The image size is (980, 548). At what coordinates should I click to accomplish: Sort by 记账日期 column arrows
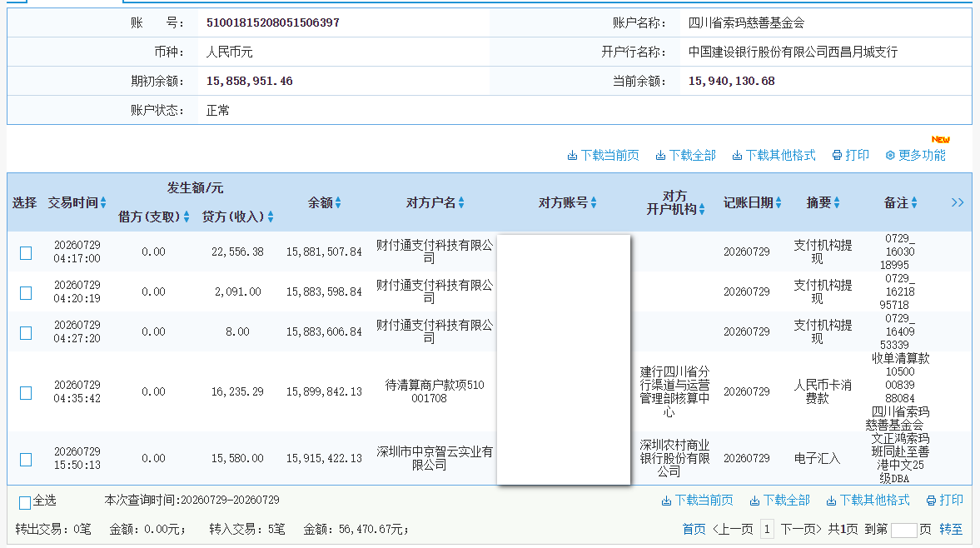click(779, 202)
